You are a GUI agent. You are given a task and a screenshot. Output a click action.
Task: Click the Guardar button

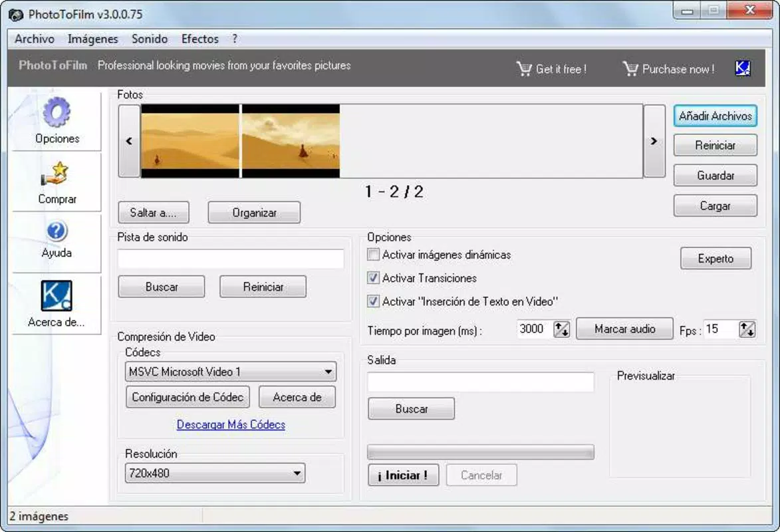pos(715,175)
